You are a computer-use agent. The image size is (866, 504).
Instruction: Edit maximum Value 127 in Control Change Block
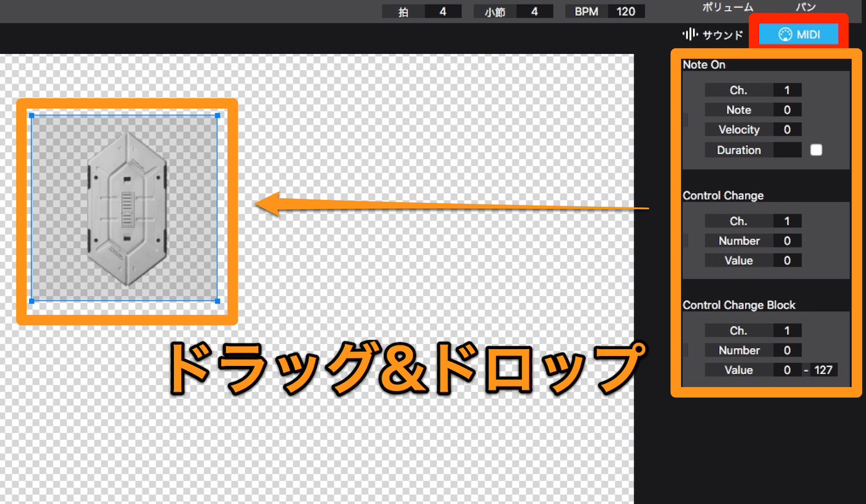click(823, 370)
